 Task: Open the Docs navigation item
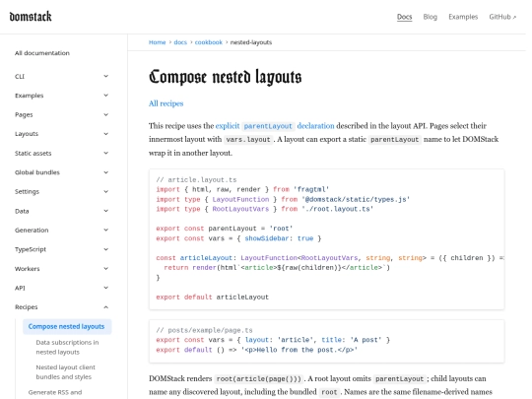[x=405, y=17]
